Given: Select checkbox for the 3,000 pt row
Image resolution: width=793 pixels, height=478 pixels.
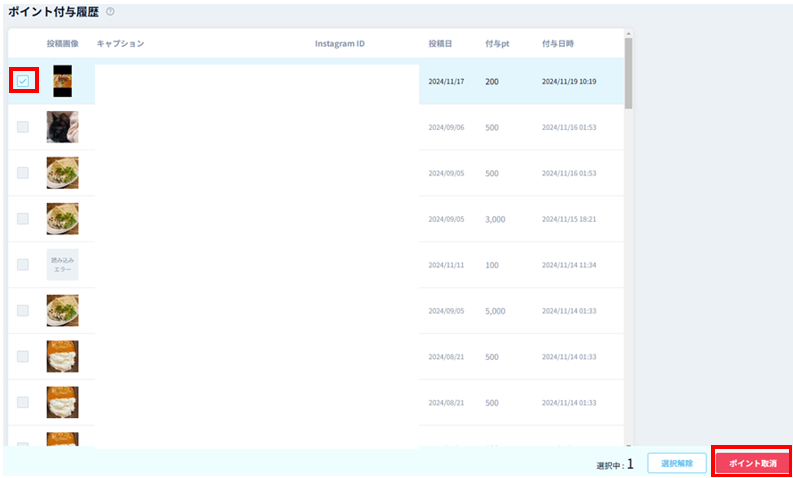Looking at the screenshot, I should [23, 218].
